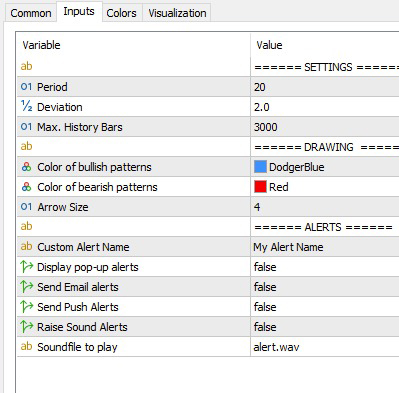
Task: Click the Red color name text
Action: [279, 187]
